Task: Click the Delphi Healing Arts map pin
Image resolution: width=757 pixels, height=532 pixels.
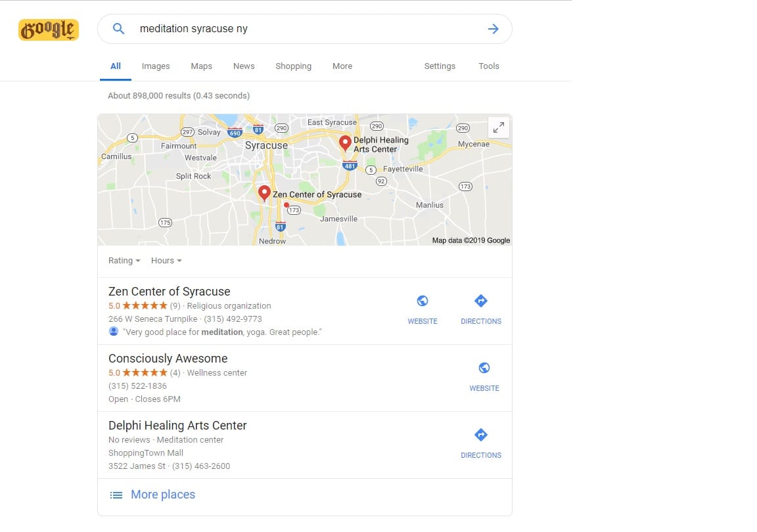Action: point(345,143)
